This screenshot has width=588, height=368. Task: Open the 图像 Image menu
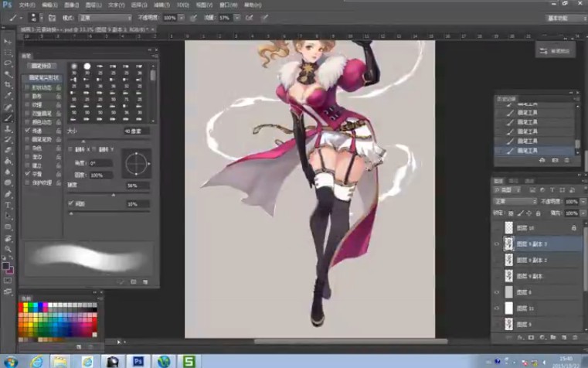(71, 5)
